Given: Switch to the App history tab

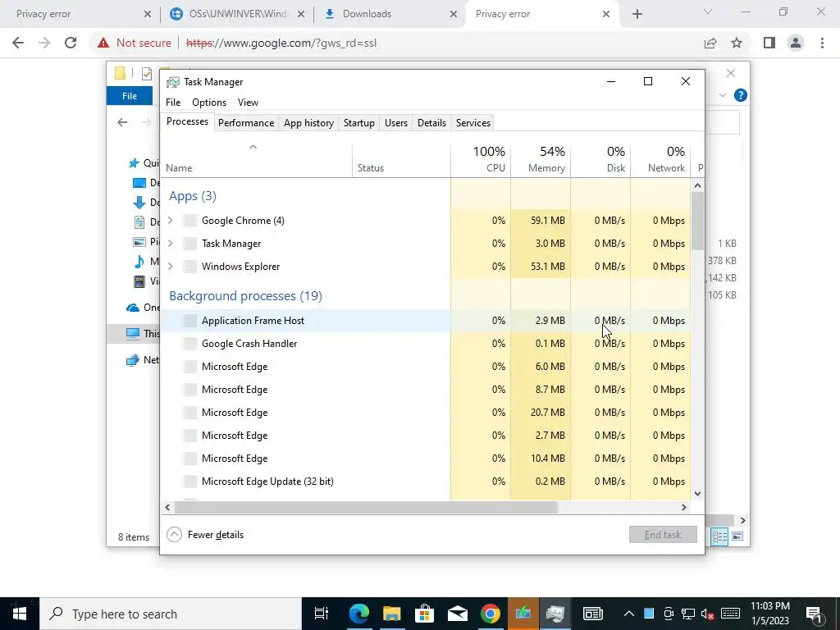Looking at the screenshot, I should click(308, 123).
